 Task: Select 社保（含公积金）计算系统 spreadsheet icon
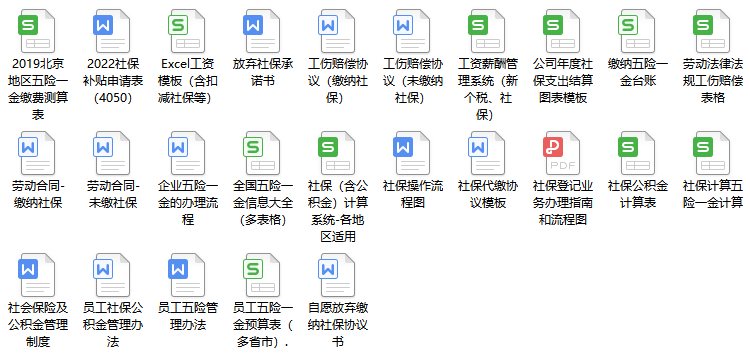tap(338, 153)
